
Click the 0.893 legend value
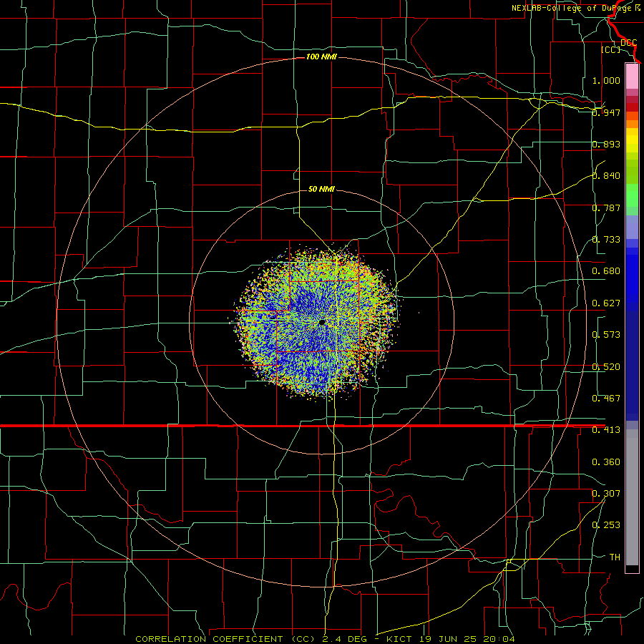coord(606,144)
